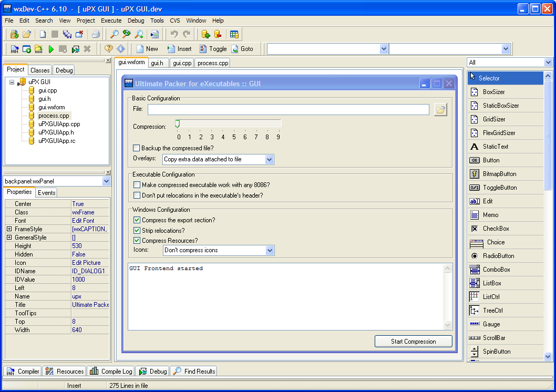This screenshot has width=556, height=392.
Task: Uncheck Compress the export section
Action: [137, 220]
